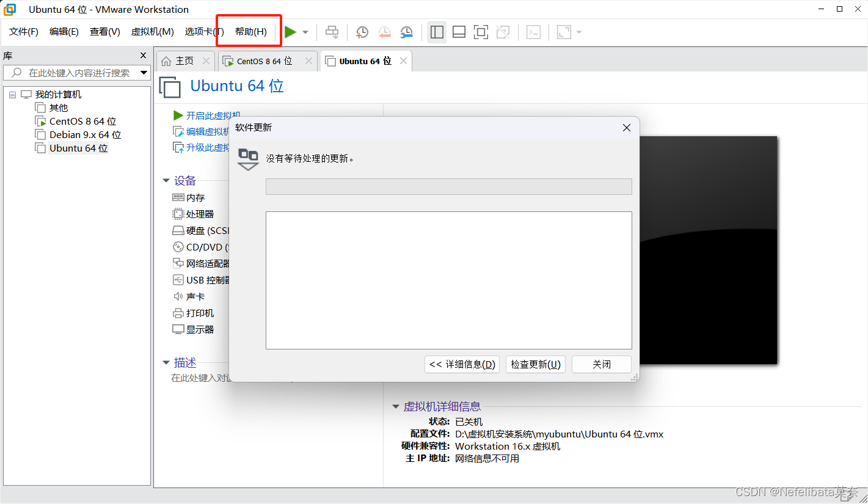Close the library panel with its X

click(143, 56)
